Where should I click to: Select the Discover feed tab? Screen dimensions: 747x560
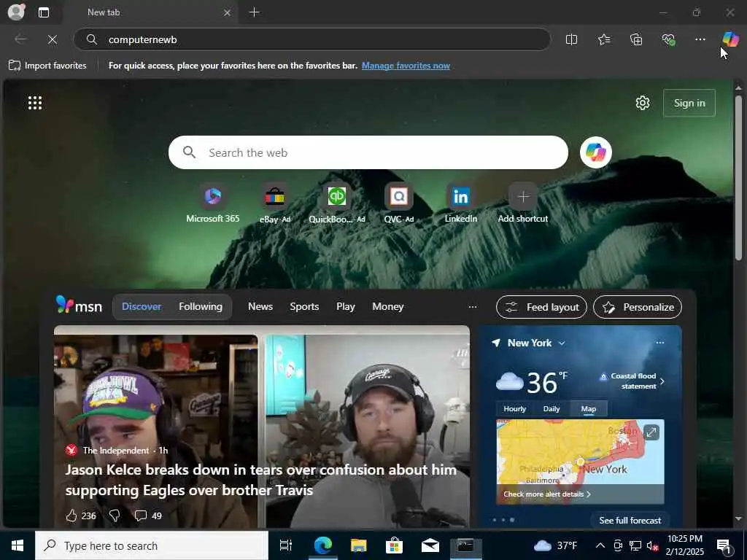[x=142, y=307]
